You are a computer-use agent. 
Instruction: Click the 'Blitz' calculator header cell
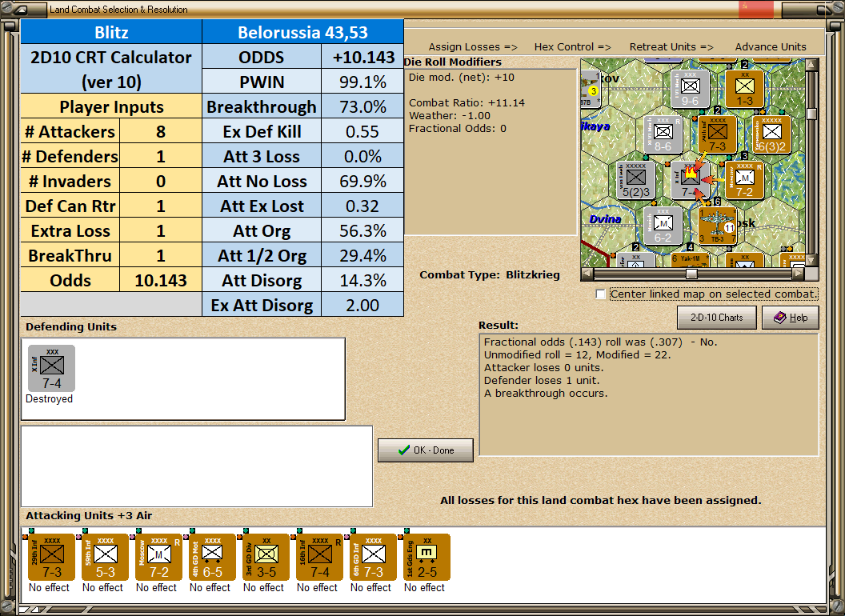(111, 32)
